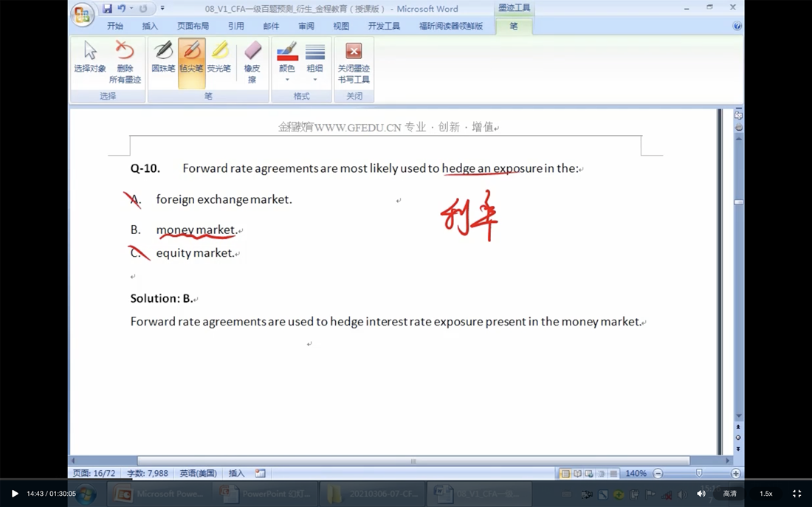Click zoom out minus button
This screenshot has width=812, height=507.
tap(658, 473)
